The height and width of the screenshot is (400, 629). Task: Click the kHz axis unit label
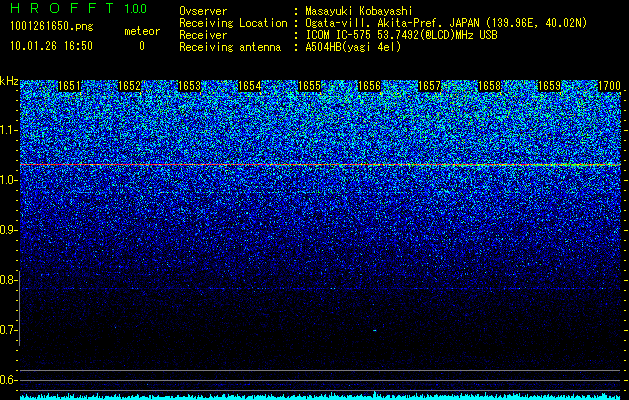pyautogui.click(x=9, y=81)
